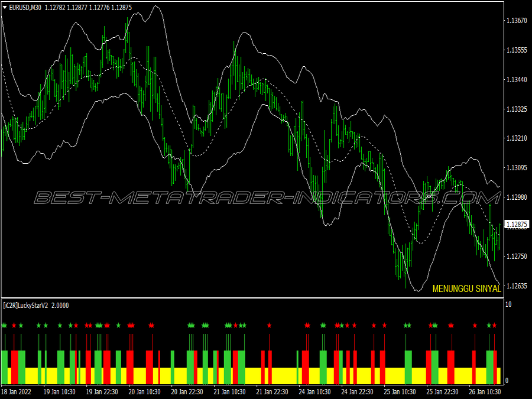
Task: Click the 18 Jan 2022 date label
Action: point(17,392)
